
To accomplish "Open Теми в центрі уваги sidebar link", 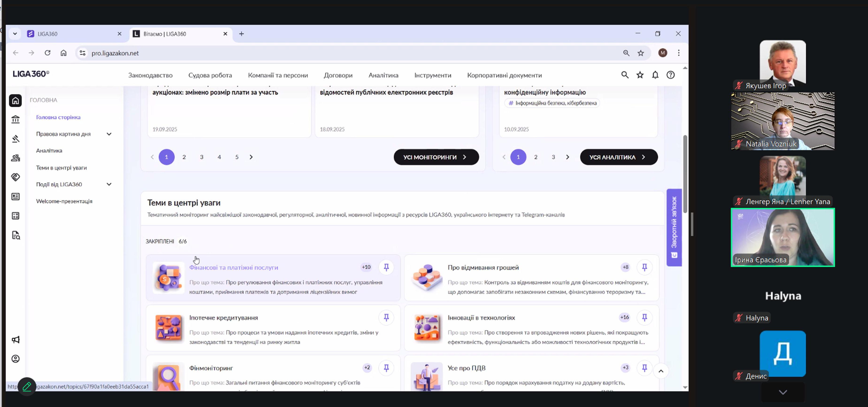I will (61, 168).
